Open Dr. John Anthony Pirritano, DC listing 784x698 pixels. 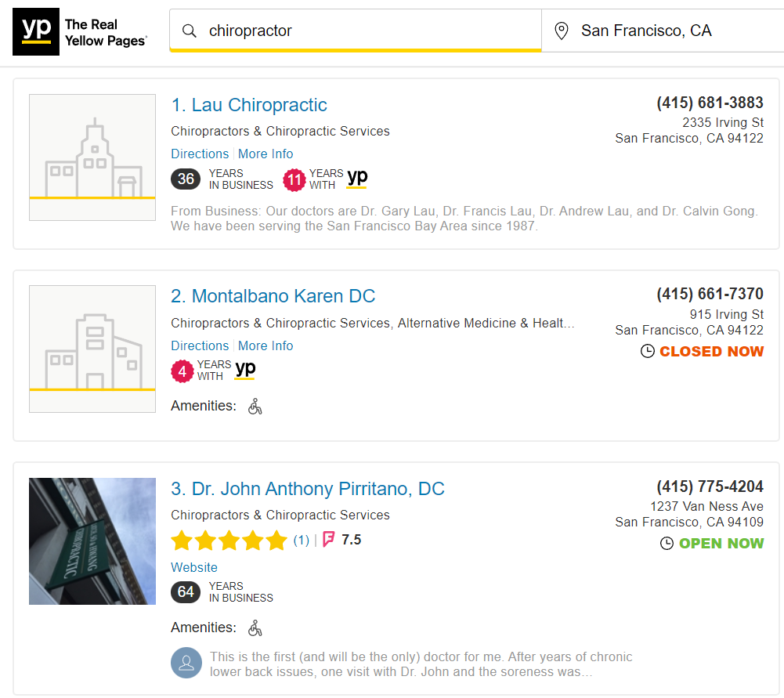point(308,489)
